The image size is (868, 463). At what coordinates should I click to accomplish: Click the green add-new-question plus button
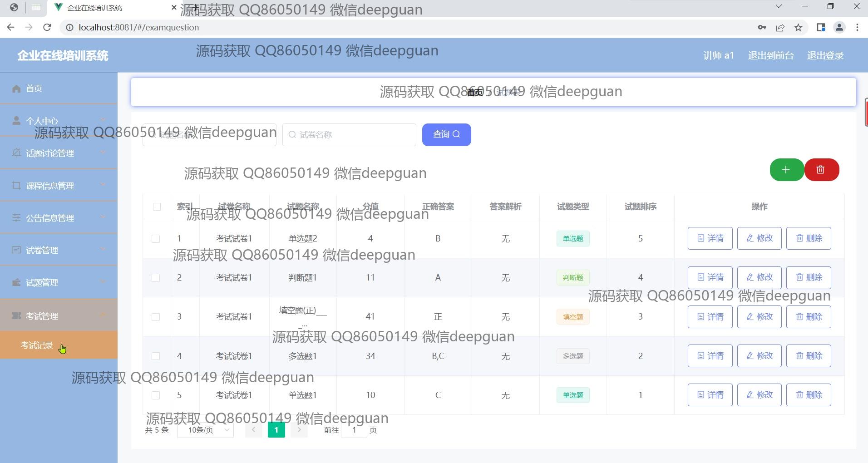click(x=786, y=170)
